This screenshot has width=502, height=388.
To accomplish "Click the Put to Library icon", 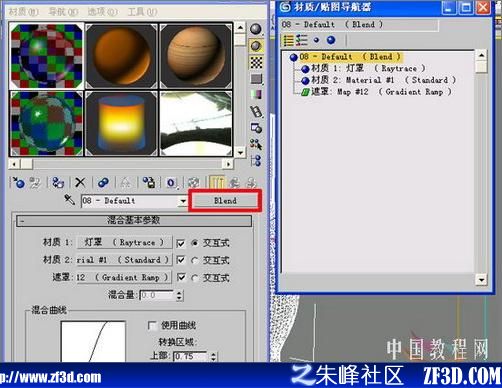I will click(149, 183).
